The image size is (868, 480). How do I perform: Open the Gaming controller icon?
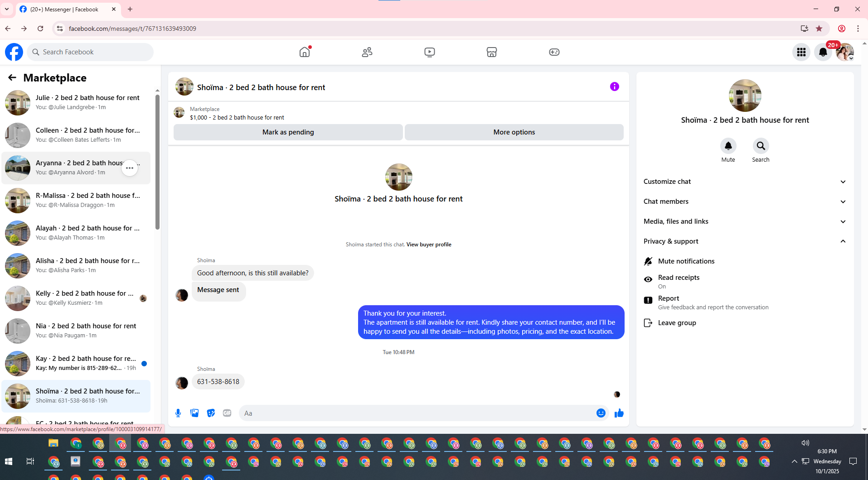[x=554, y=52]
